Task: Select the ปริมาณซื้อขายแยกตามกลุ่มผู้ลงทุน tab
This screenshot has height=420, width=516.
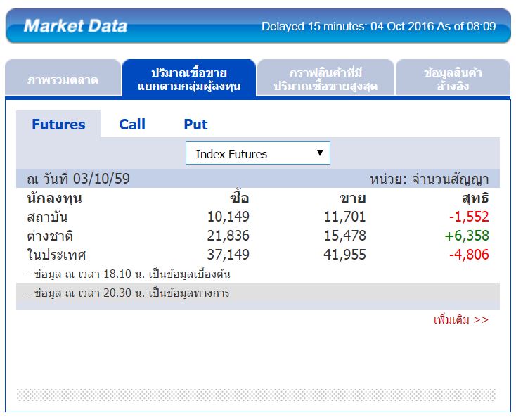Action: 188,79
